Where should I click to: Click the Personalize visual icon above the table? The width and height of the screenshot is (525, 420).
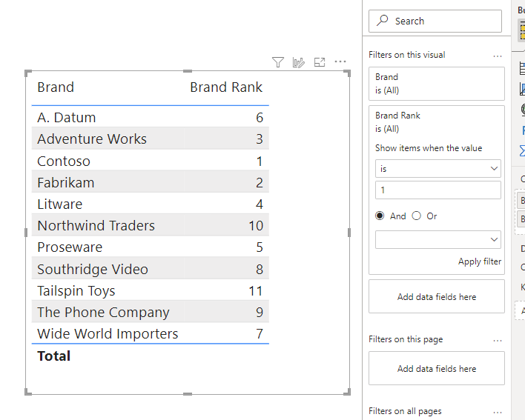click(x=299, y=62)
